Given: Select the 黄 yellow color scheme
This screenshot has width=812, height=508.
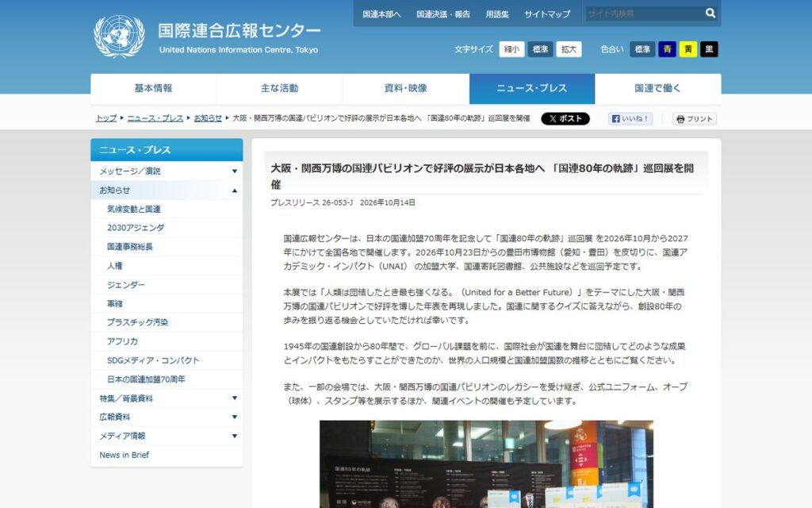Looking at the screenshot, I should pos(688,49).
